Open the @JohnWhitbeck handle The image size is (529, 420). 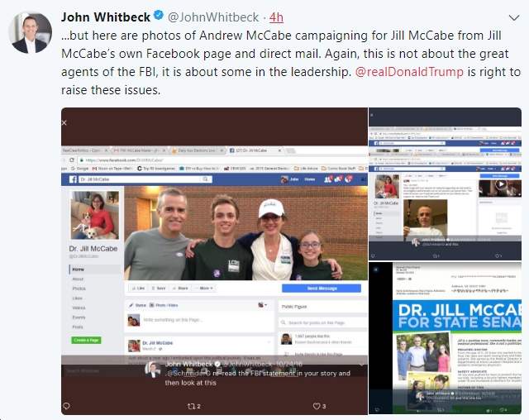point(213,17)
